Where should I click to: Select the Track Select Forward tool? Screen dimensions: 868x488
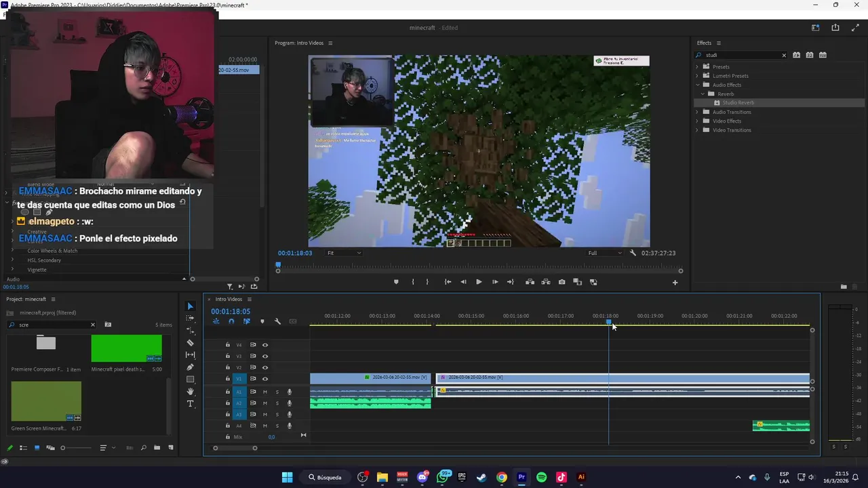[190, 319]
